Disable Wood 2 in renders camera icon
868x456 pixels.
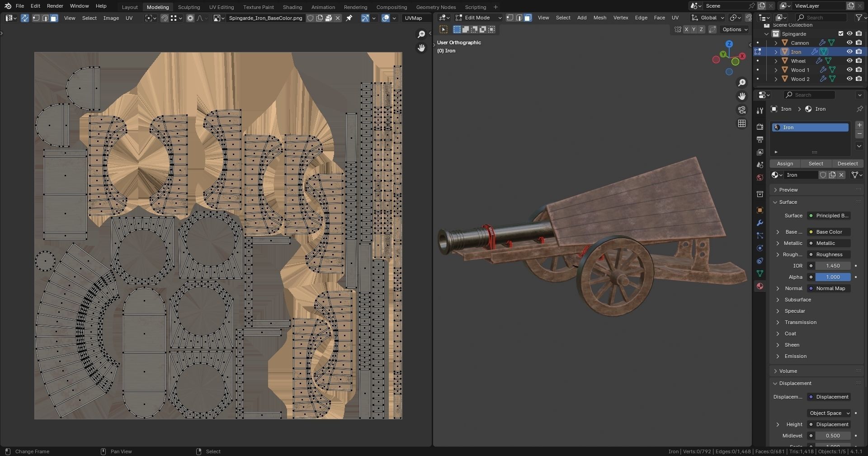(x=859, y=79)
